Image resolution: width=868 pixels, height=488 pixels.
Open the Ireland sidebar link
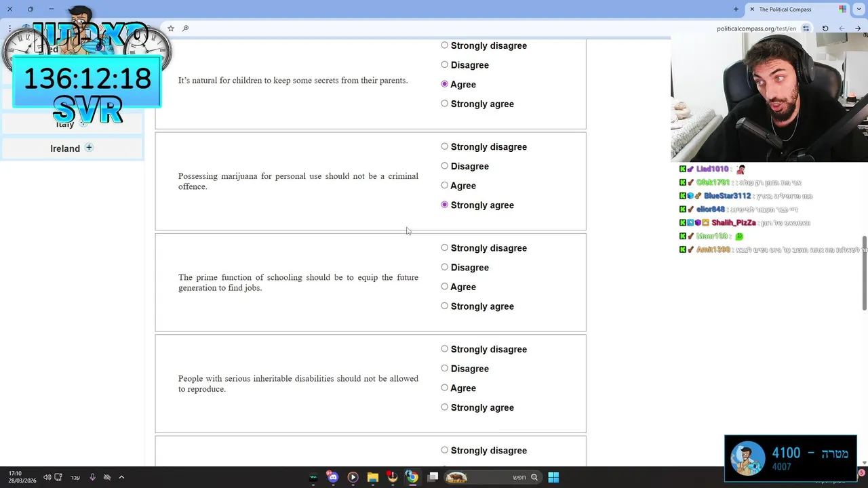65,148
